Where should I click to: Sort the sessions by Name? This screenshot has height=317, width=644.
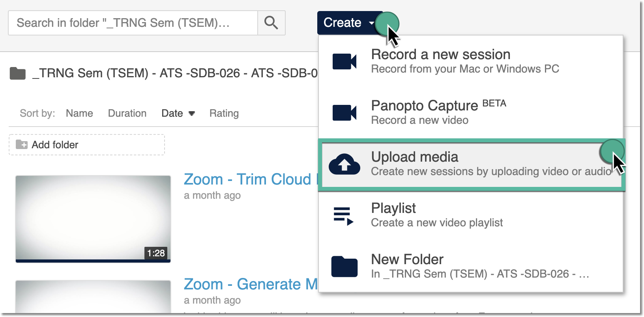pyautogui.click(x=79, y=114)
